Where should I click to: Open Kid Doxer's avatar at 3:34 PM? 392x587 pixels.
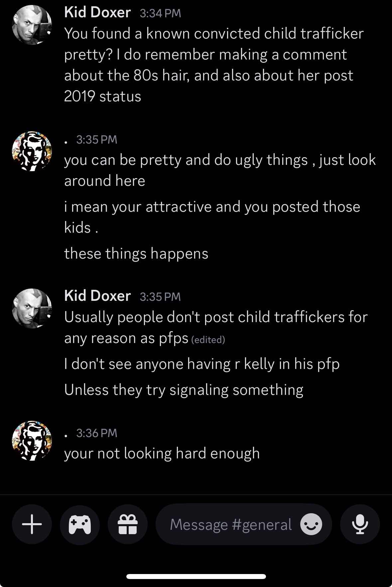coord(32,25)
